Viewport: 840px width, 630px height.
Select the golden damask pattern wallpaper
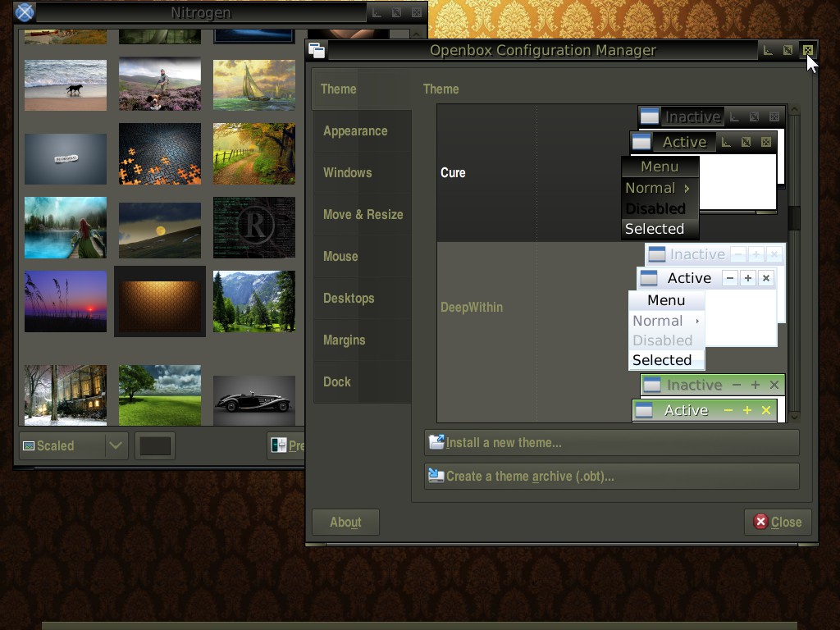click(x=160, y=302)
